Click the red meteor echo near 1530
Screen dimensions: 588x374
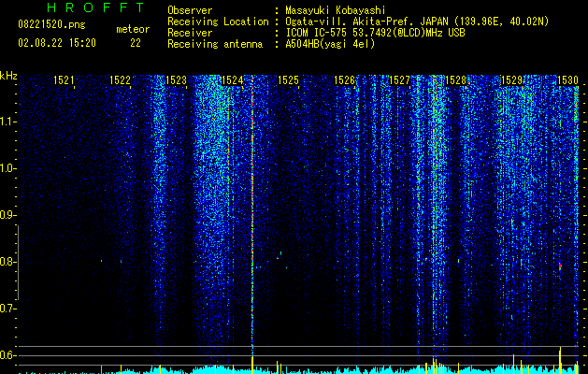click(x=560, y=266)
